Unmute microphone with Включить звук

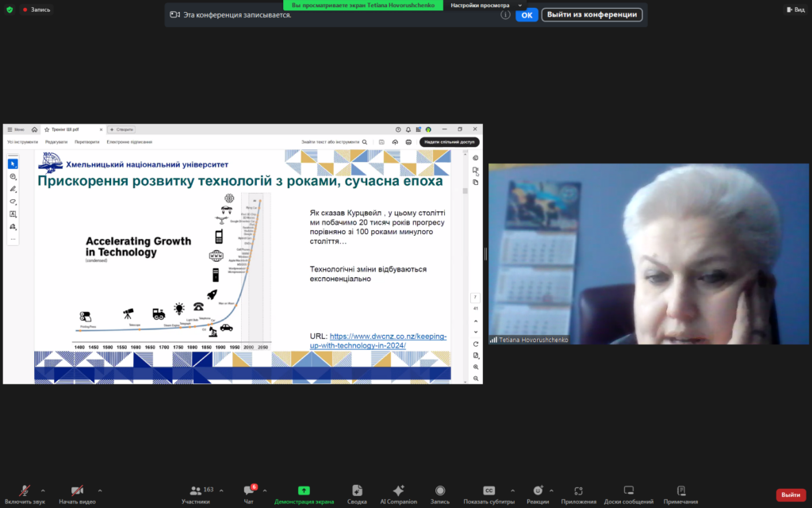(x=25, y=494)
